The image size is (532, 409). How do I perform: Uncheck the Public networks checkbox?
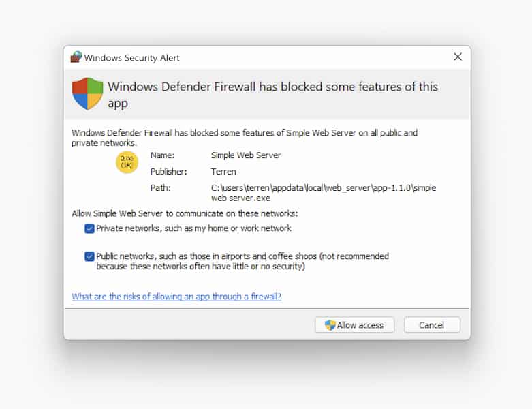point(89,256)
